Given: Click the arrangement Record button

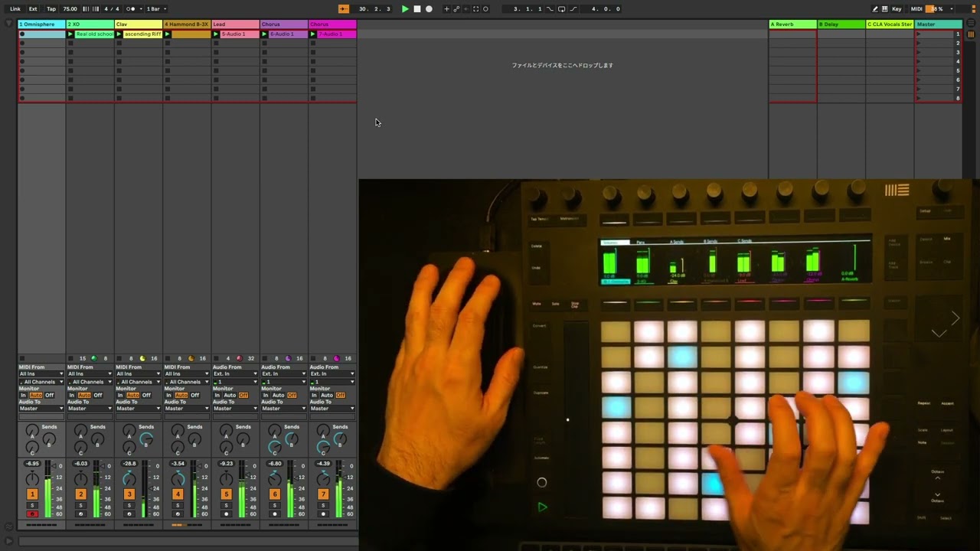Looking at the screenshot, I should click(x=429, y=9).
